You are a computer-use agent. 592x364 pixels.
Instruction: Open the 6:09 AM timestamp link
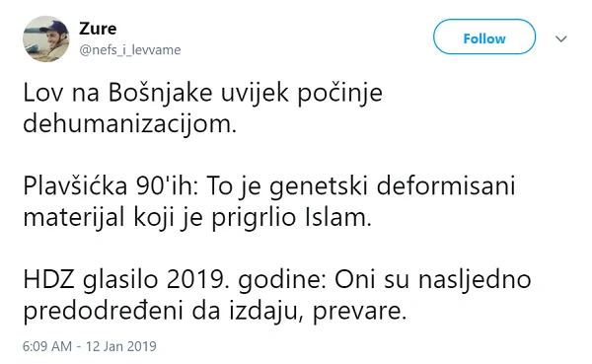(47, 346)
